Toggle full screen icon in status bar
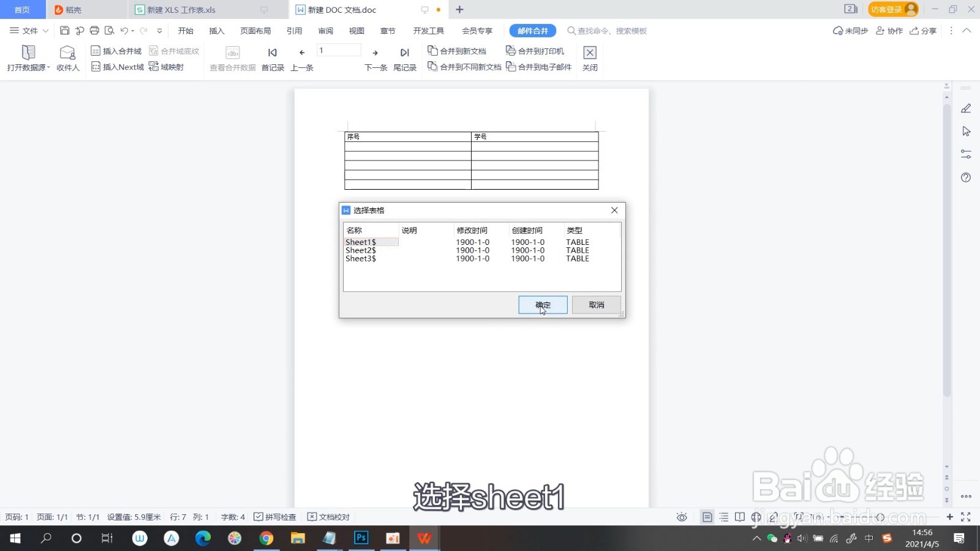Image resolution: width=980 pixels, height=551 pixels. (966, 517)
